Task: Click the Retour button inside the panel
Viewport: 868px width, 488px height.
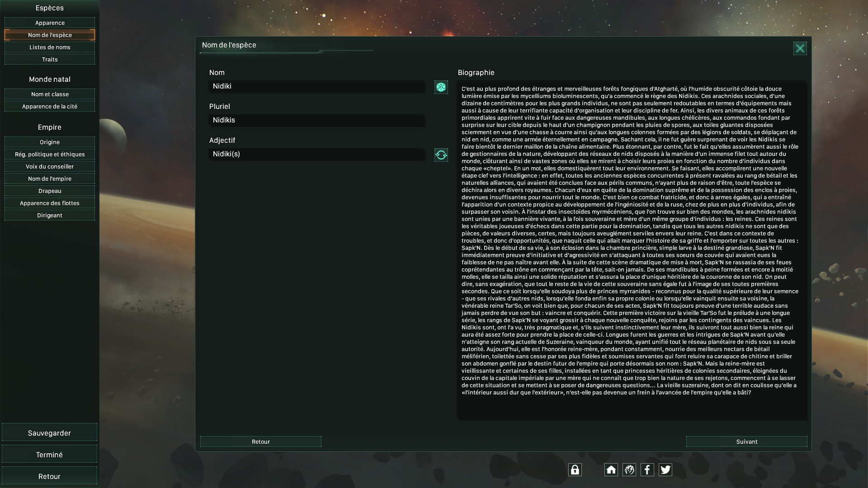Action: point(260,441)
